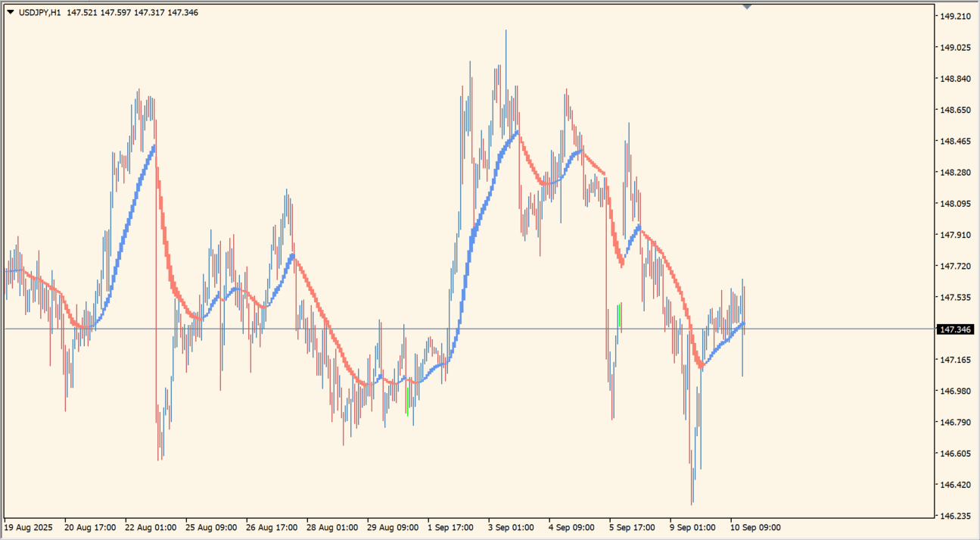Click the 149.210 price scale label
980x540 pixels.
pos(955,16)
